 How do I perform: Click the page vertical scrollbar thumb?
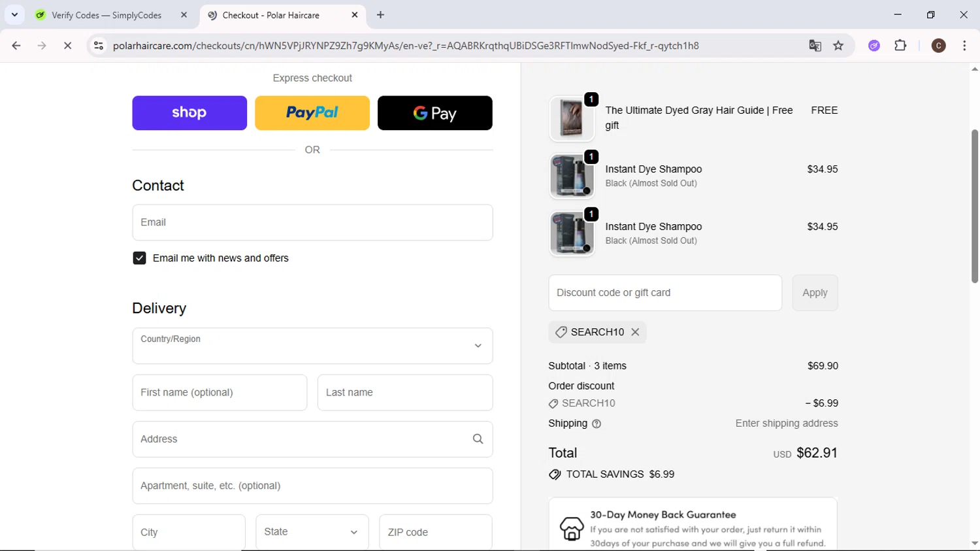pos(975,206)
